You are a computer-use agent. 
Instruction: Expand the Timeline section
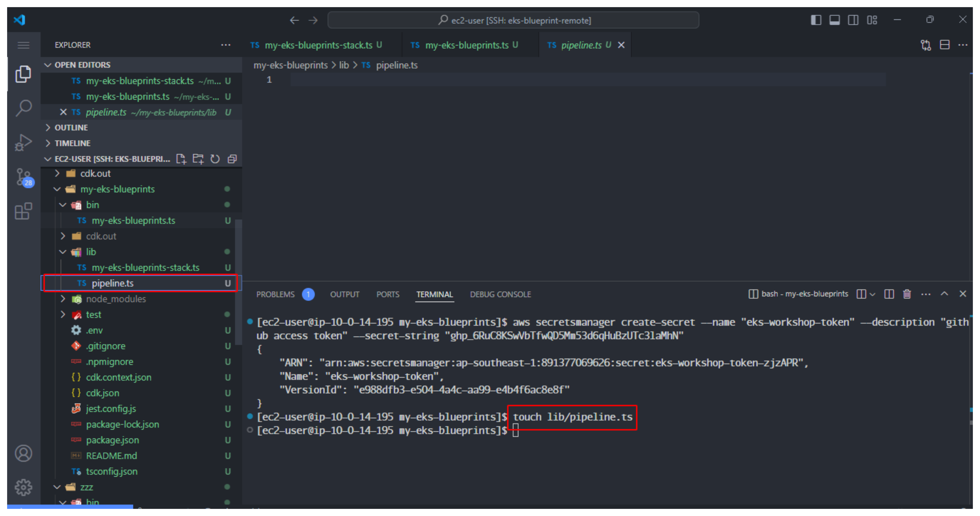(141, 143)
